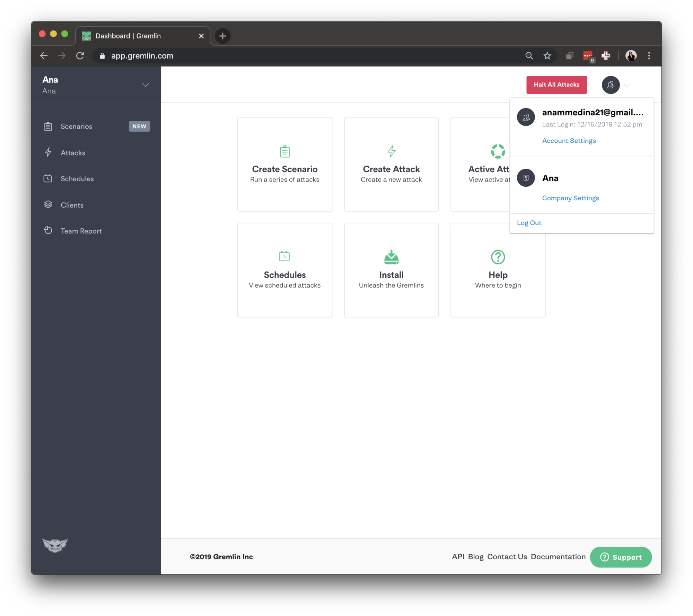Click "View scheduled attacks" card text

click(284, 285)
